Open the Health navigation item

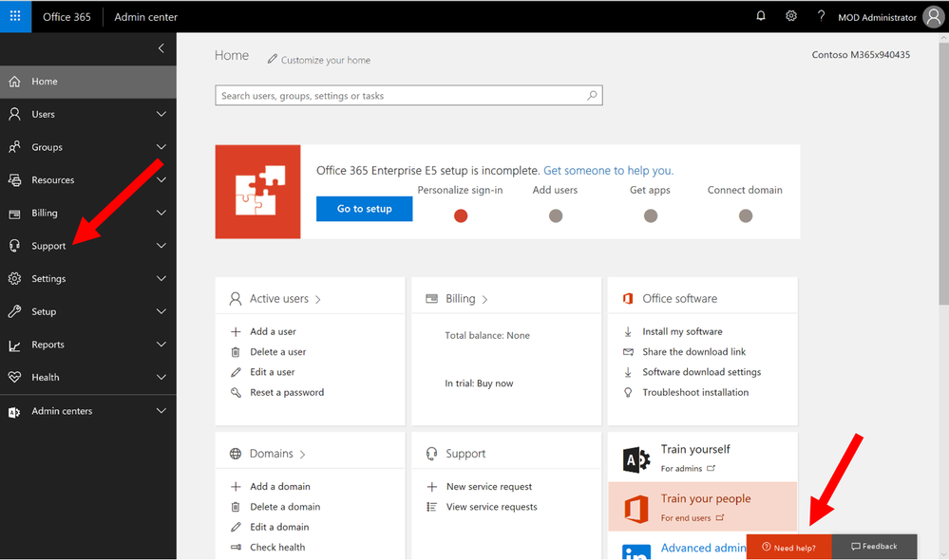click(88, 378)
